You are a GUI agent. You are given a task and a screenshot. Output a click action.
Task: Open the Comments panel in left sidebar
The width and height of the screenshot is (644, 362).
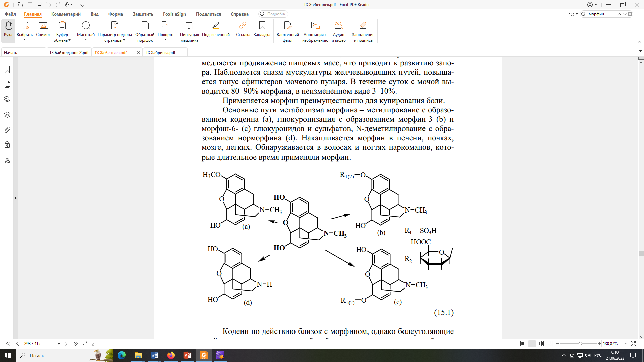7,99
